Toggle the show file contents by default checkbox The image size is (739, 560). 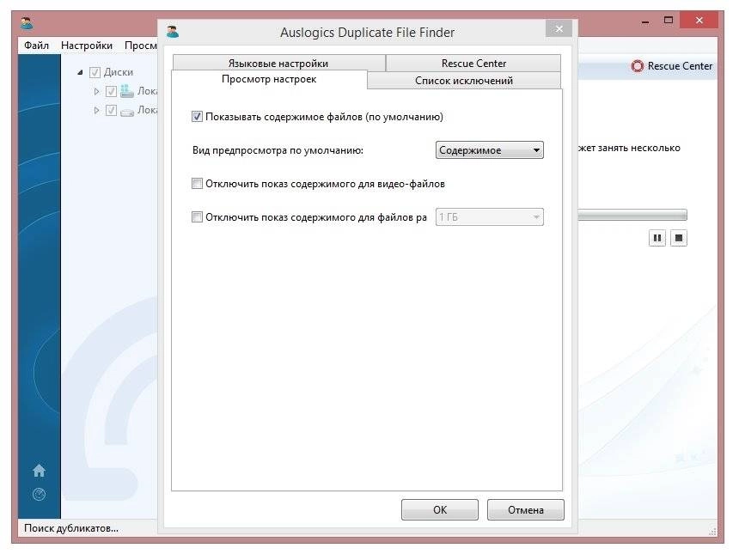[x=197, y=116]
